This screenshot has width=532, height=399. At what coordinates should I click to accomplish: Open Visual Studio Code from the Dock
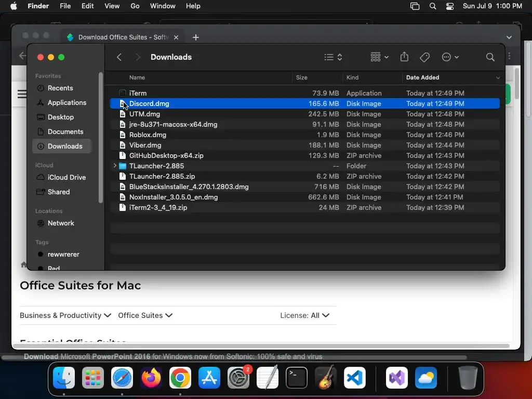(355, 378)
